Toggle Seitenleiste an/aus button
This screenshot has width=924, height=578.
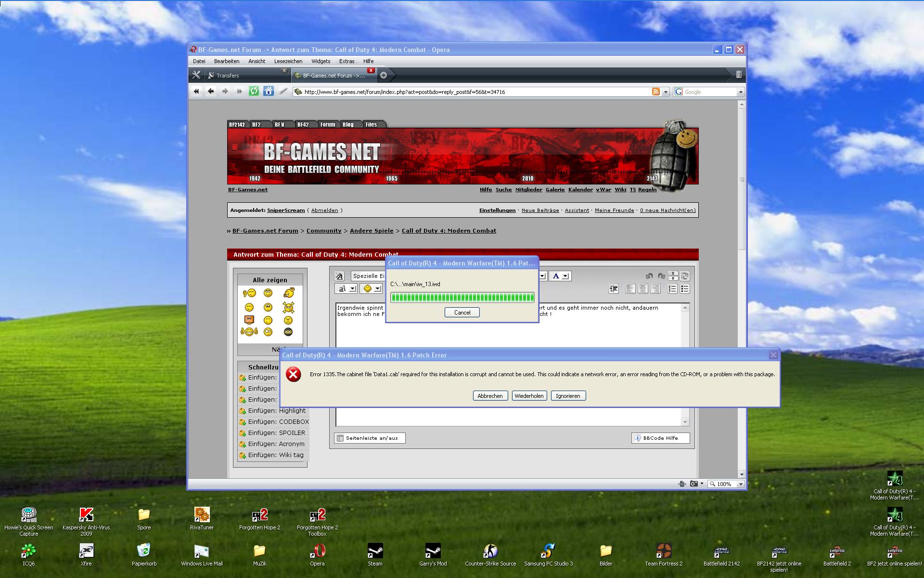[370, 438]
